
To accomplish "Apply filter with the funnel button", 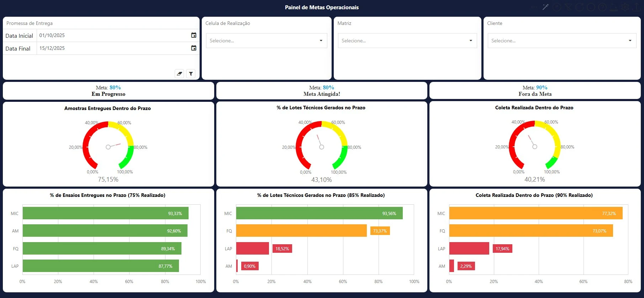I will 191,74.
